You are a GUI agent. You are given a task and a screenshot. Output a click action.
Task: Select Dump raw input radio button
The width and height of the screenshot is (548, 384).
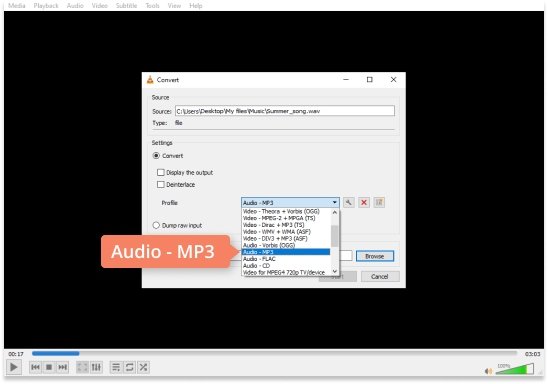click(156, 225)
